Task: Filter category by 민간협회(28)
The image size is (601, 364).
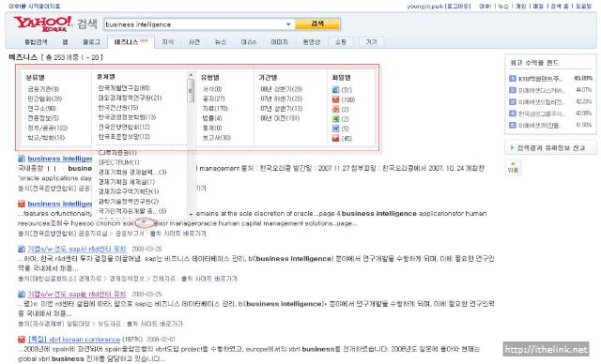Action: [x=44, y=99]
